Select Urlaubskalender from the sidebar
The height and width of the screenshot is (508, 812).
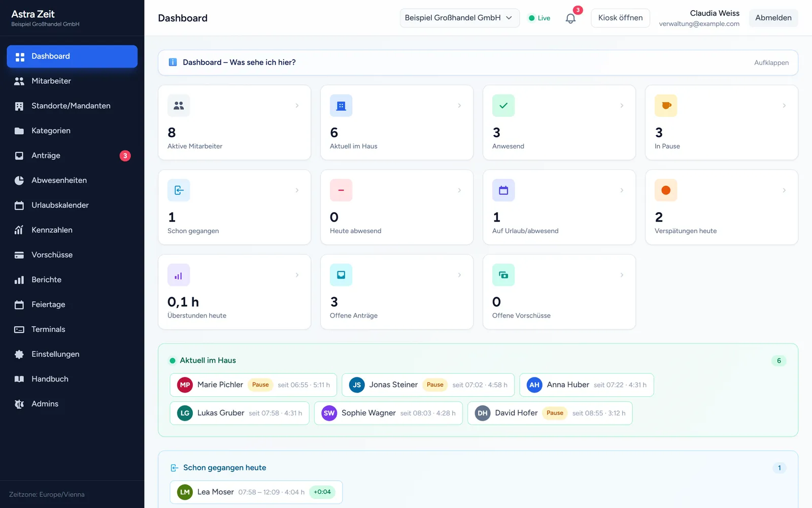pyautogui.click(x=72, y=206)
